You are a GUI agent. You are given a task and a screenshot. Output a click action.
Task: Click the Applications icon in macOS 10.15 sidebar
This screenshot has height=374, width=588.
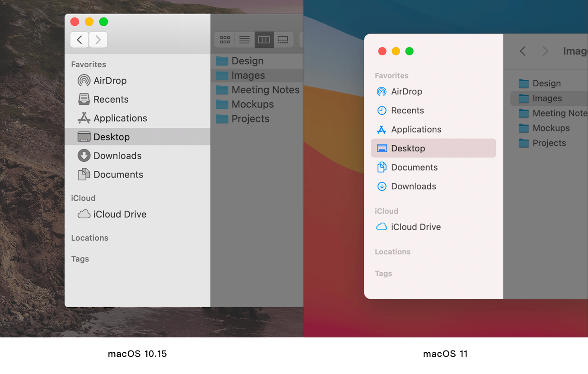(84, 118)
